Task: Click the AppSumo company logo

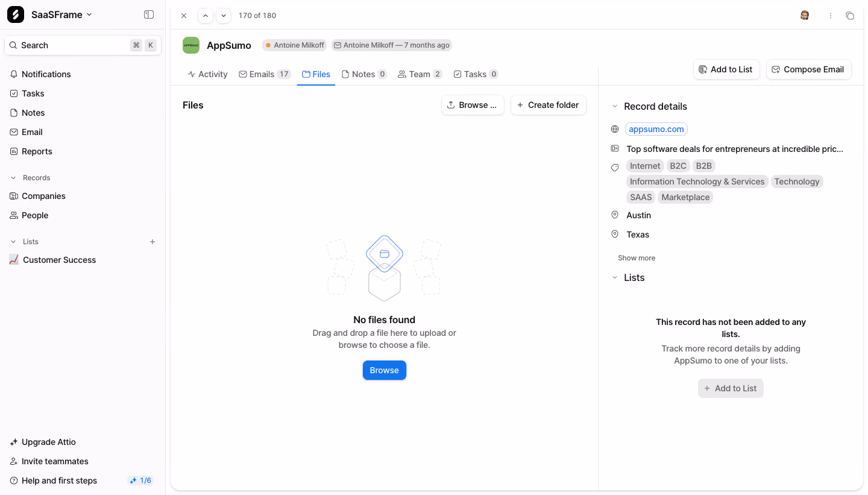Action: (x=191, y=45)
